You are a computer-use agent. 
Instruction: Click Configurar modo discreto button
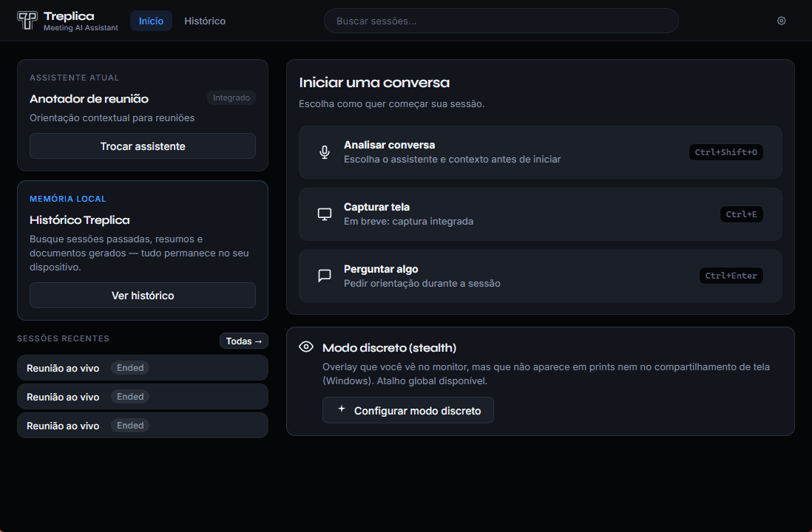pos(408,410)
